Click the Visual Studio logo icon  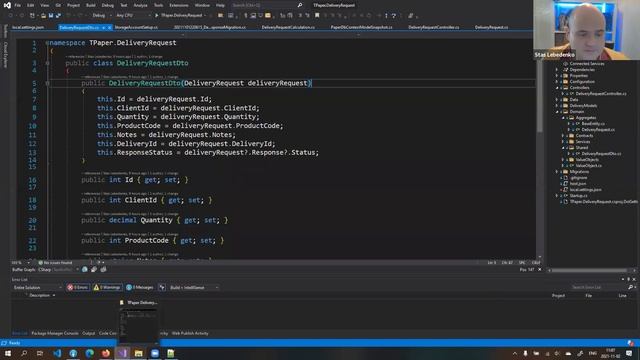tap(7, 5)
